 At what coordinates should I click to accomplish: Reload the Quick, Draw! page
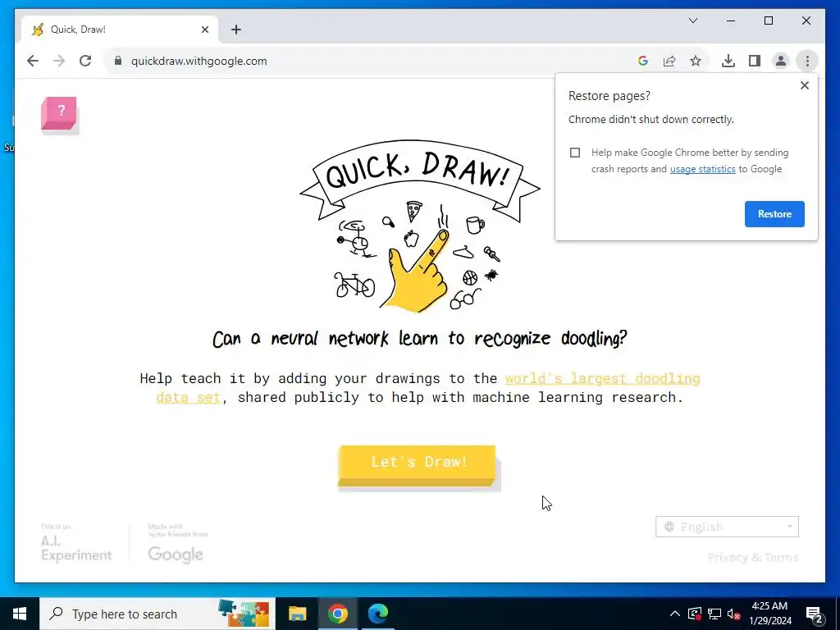pos(85,61)
